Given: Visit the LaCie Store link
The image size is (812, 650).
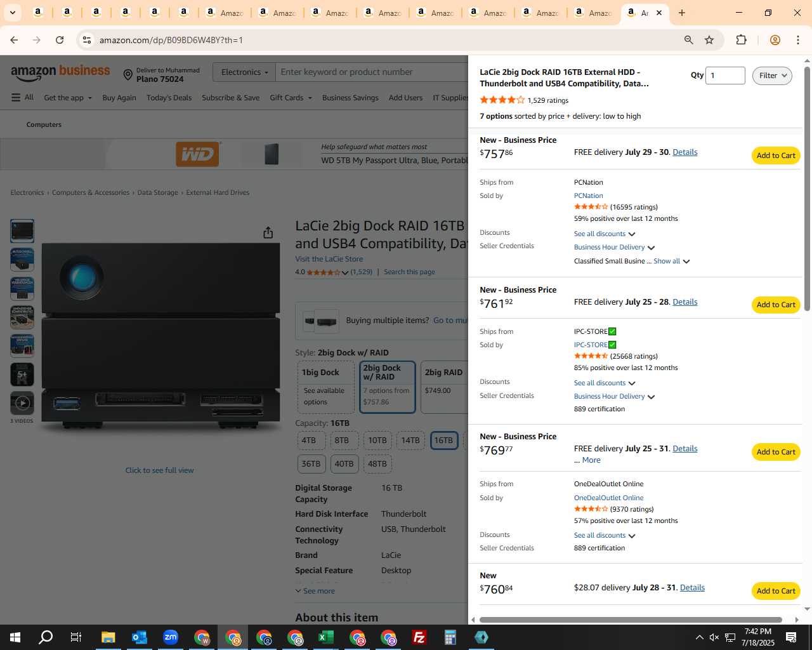Looking at the screenshot, I should tap(329, 259).
